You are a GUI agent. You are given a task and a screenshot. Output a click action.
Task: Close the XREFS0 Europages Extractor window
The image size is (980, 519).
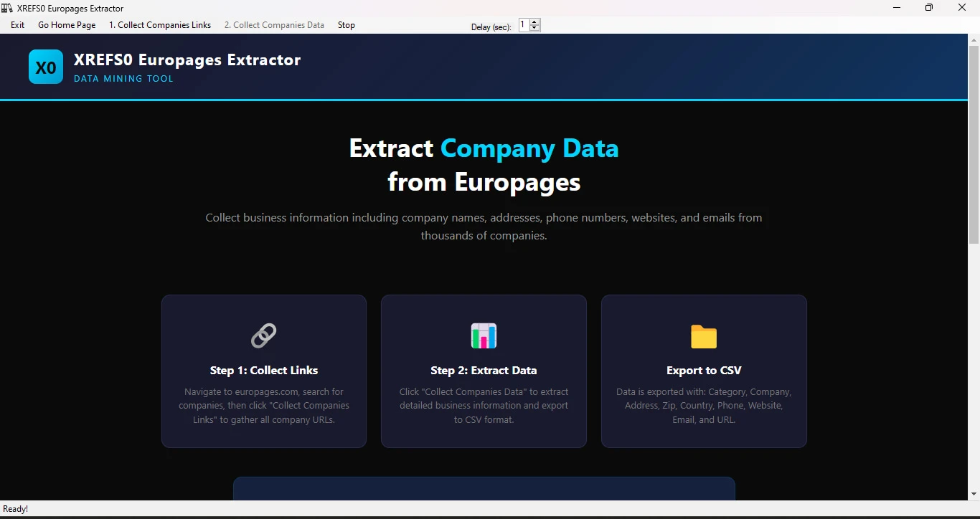(962, 8)
